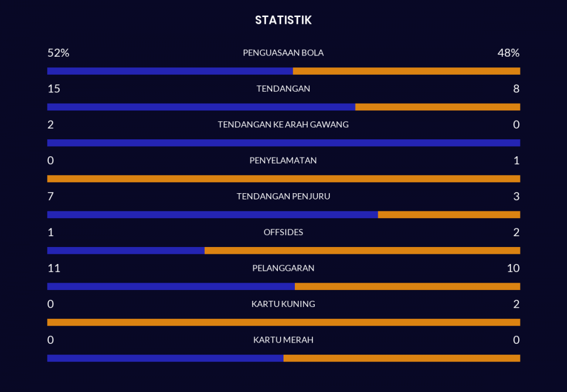The width and height of the screenshot is (567, 392).
Task: Select the TENDANGAN stat label
Action: point(283,89)
